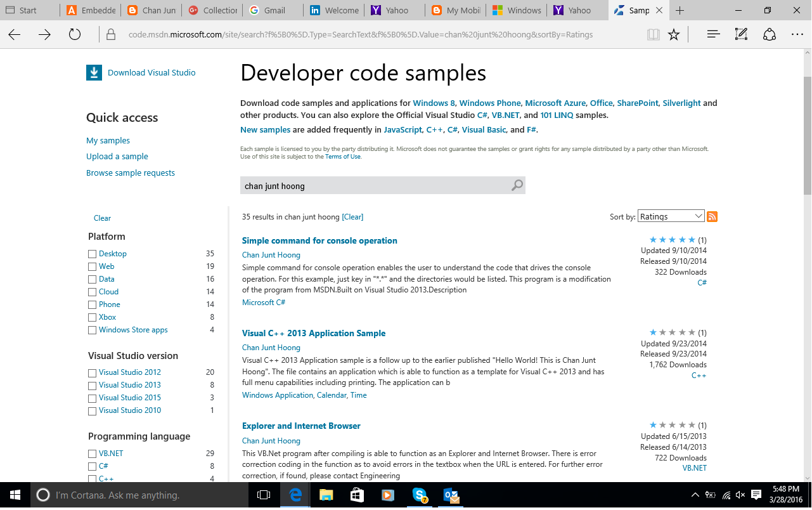Go forward in browser history
Image resolution: width=812 pixels, height=510 pixels.
click(44, 35)
